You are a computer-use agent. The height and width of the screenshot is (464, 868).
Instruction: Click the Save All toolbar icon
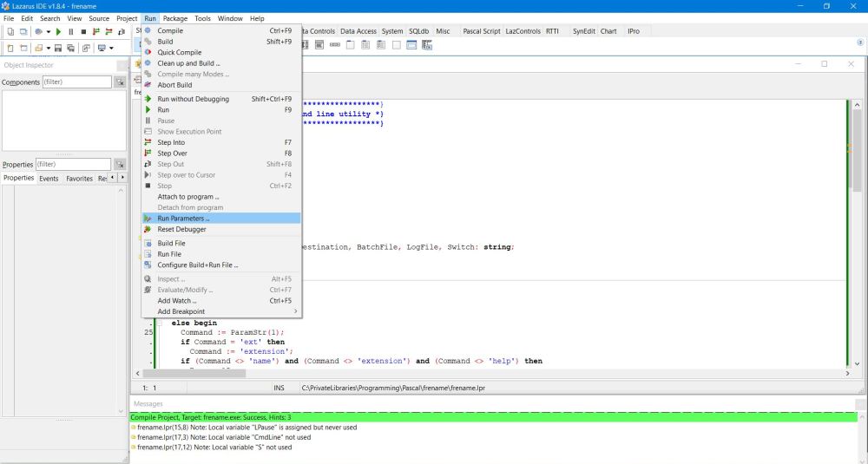[71, 48]
